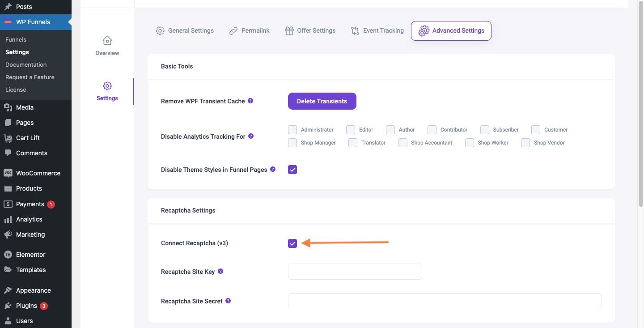The image size is (644, 328).
Task: Click the Plugins plug icon
Action: click(8, 306)
